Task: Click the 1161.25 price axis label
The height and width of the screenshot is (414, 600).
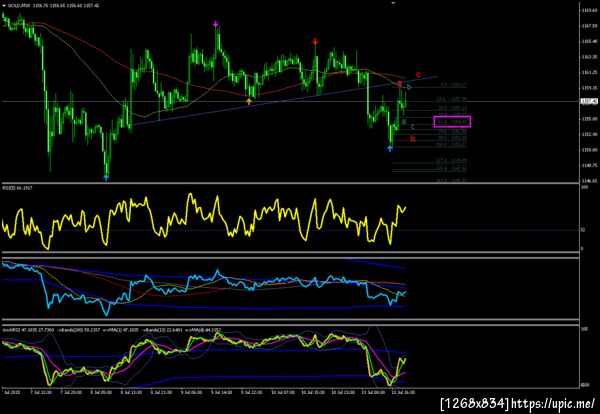Action: [x=589, y=72]
